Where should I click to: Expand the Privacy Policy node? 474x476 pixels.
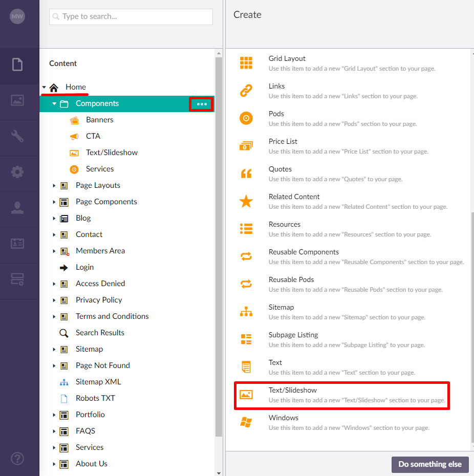(x=54, y=300)
